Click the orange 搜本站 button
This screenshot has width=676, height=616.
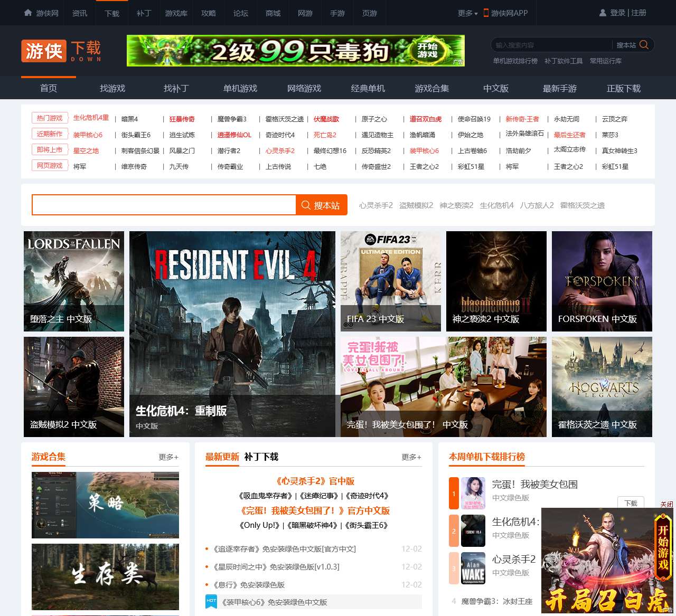point(321,205)
